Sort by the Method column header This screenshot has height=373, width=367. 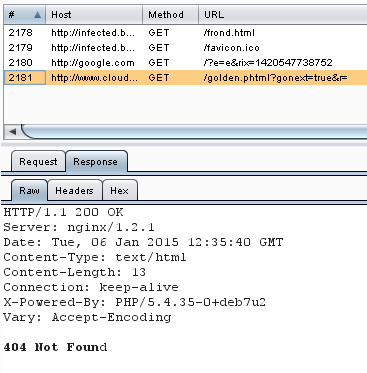(x=171, y=15)
